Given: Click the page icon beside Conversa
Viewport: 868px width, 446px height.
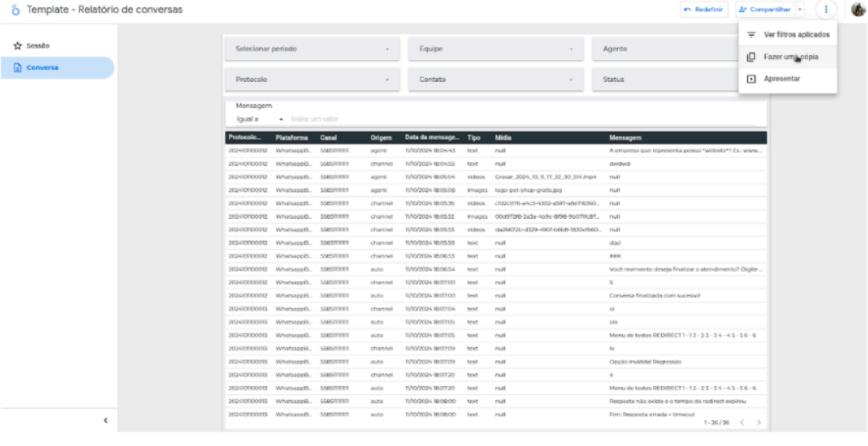Looking at the screenshot, I should [17, 68].
